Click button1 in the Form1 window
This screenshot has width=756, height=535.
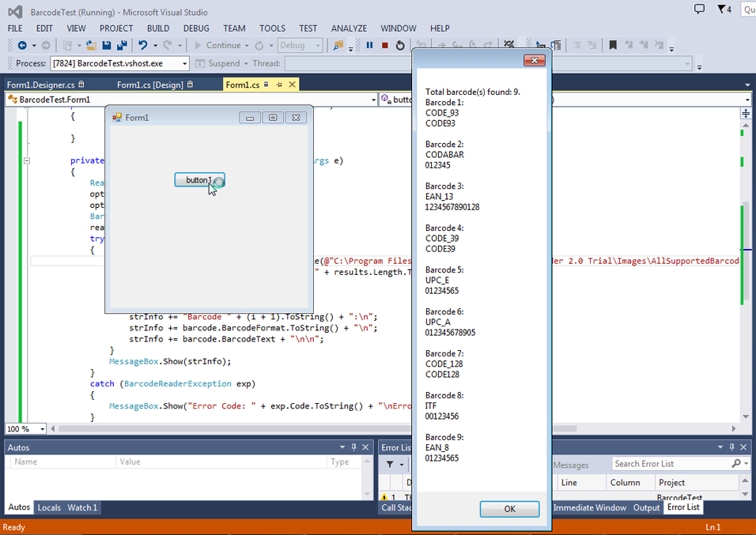coord(199,179)
